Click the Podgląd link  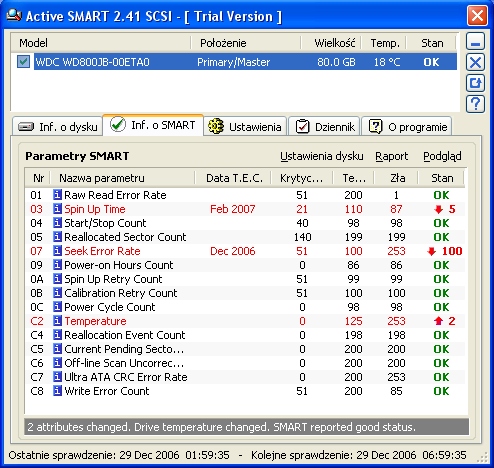click(442, 156)
